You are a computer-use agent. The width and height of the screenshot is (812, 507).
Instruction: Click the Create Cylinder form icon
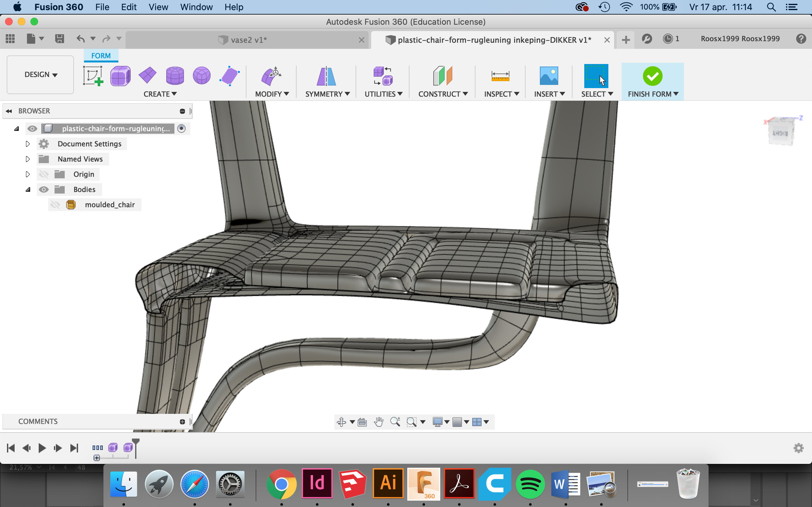coord(175,76)
